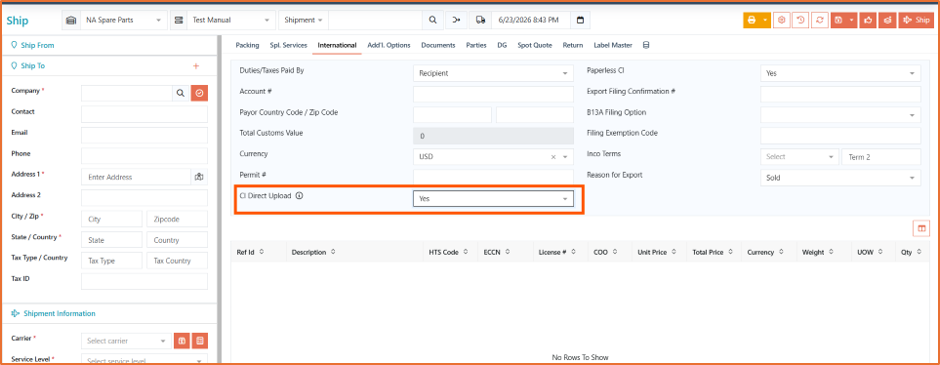Viewport: 940px width, 365px height.
Task: Click the CI Direct Upload info icon
Action: 299,195
